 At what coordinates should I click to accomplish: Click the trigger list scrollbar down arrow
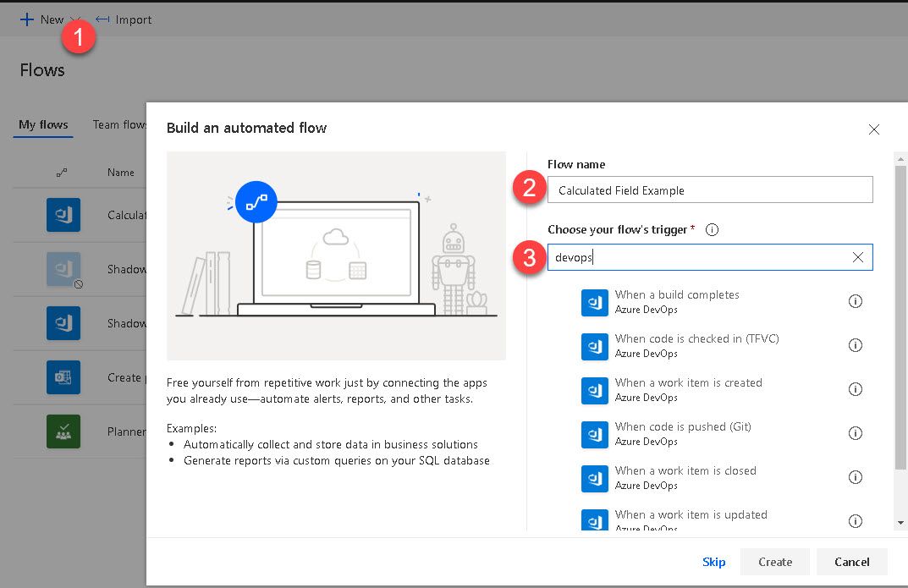point(900,523)
